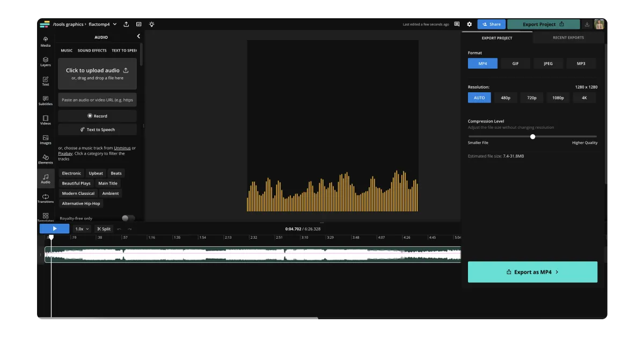Select 1080p resolution option
This screenshot has width=644, height=338.
(x=558, y=98)
